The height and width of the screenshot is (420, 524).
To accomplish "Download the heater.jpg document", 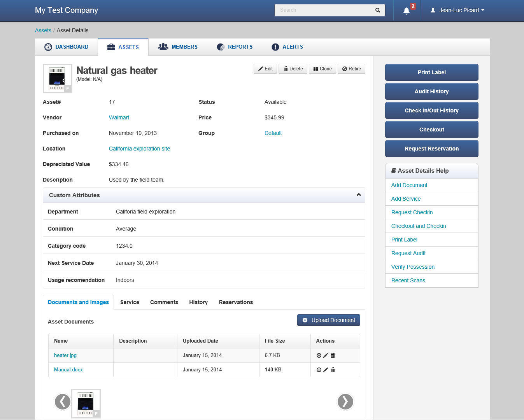I will pos(319,355).
